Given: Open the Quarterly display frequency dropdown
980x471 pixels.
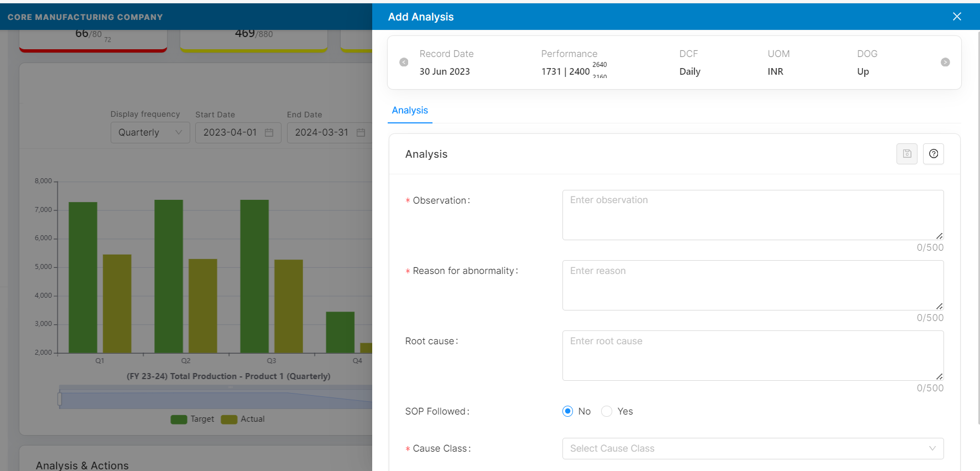Looking at the screenshot, I should (x=150, y=133).
